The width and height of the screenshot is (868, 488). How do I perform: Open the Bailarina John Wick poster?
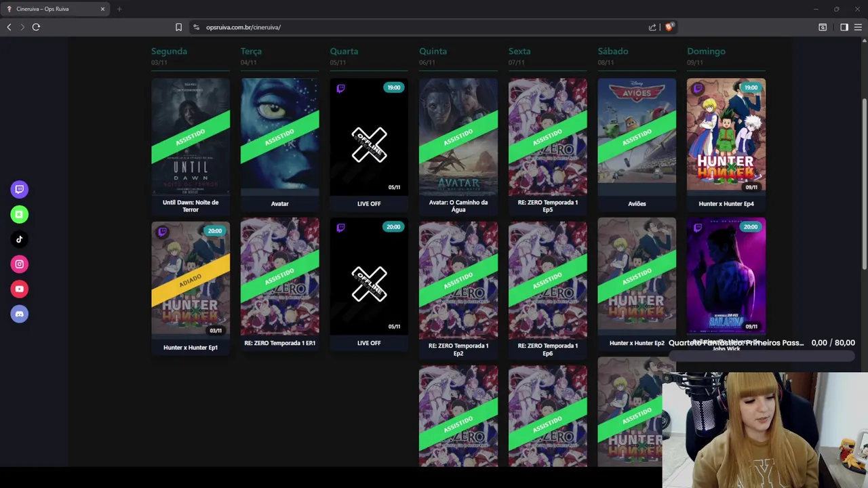726,277
